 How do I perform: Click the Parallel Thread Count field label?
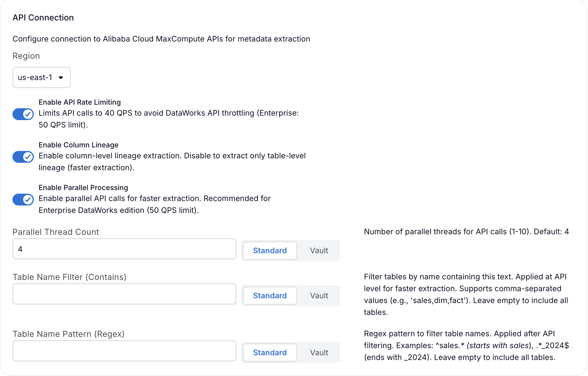(56, 232)
